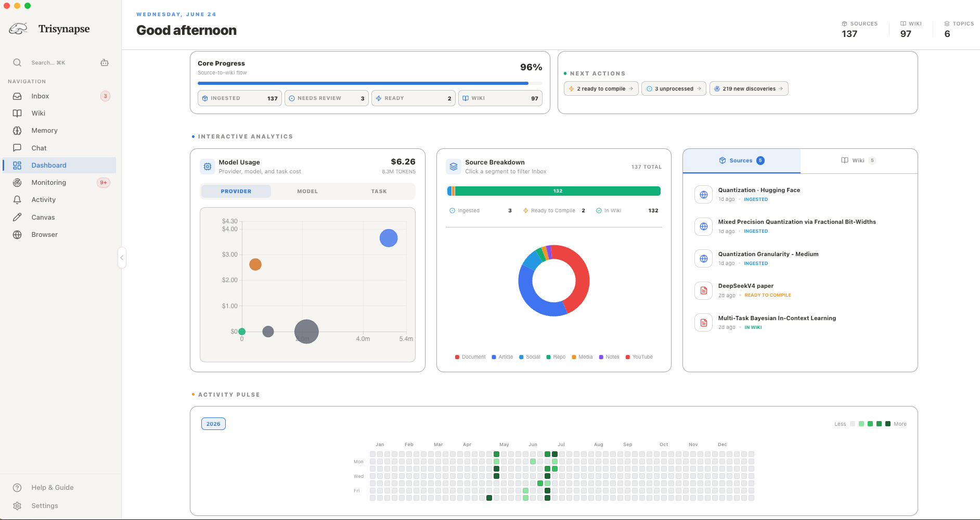
Task: Open the Memory brain icon
Action: click(x=17, y=131)
